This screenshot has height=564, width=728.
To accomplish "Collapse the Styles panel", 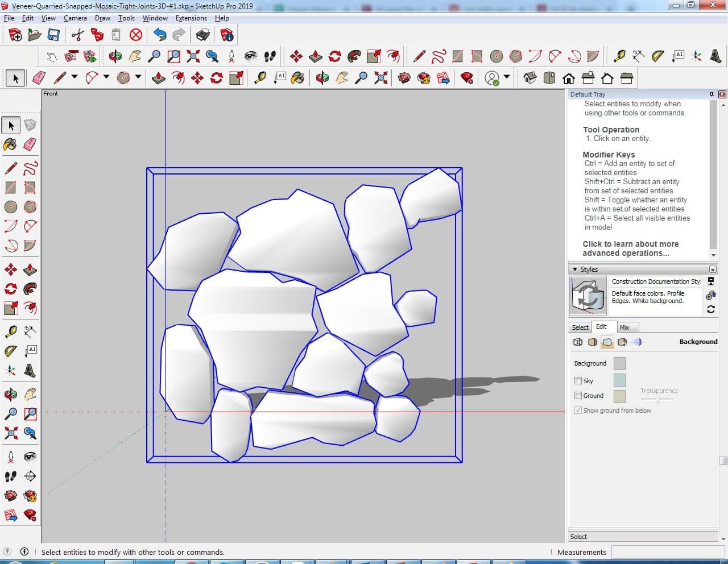I will (575, 269).
